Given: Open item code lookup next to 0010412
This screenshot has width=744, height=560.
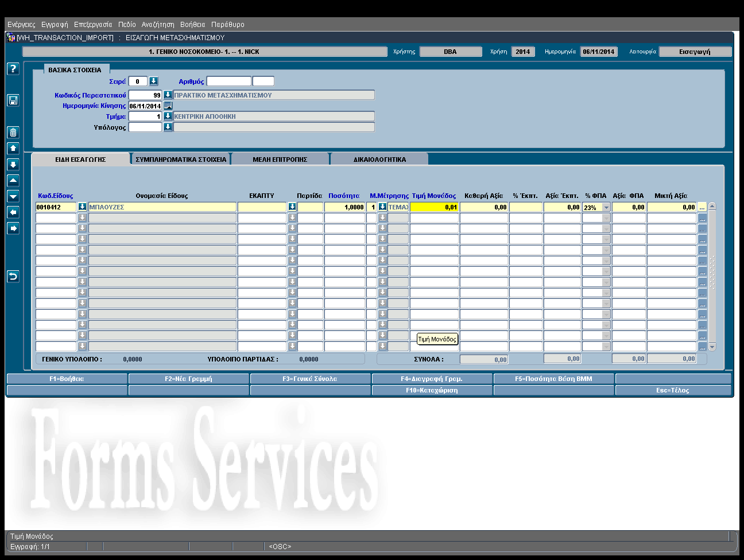Looking at the screenshot, I should tap(82, 207).
